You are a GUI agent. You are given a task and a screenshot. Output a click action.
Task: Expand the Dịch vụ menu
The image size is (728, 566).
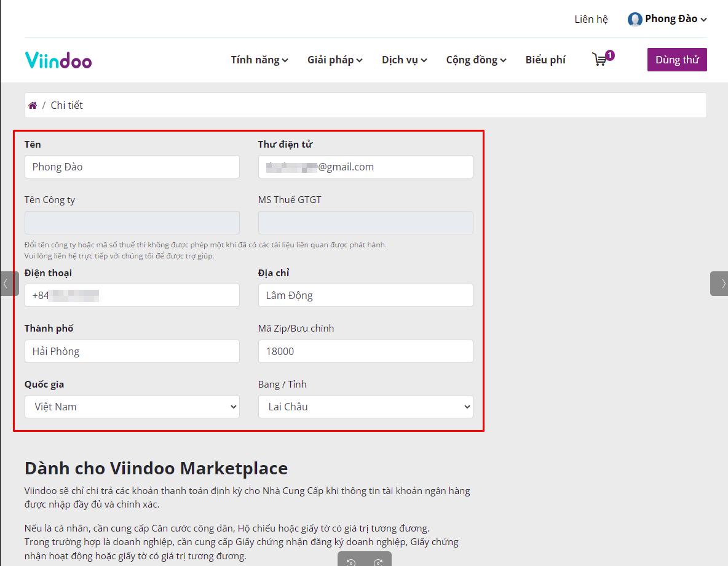tap(405, 60)
